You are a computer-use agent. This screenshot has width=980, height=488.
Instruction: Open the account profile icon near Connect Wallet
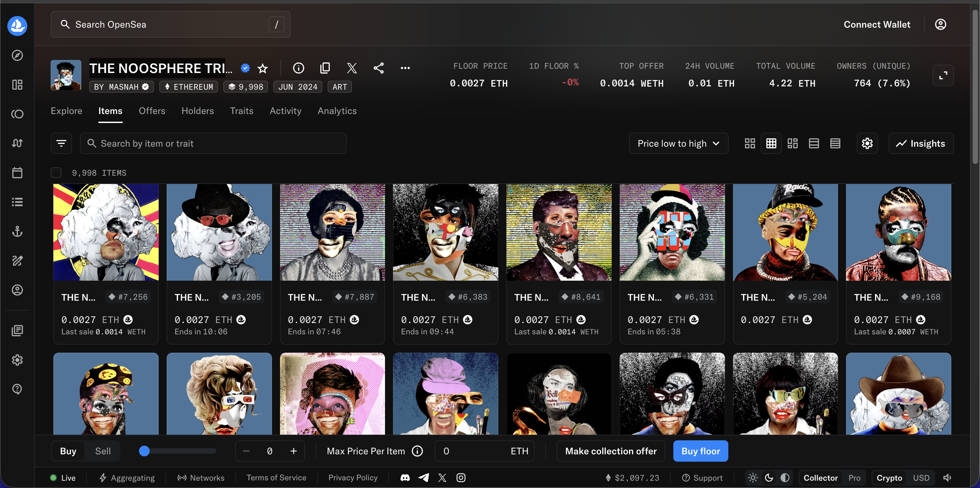click(940, 24)
